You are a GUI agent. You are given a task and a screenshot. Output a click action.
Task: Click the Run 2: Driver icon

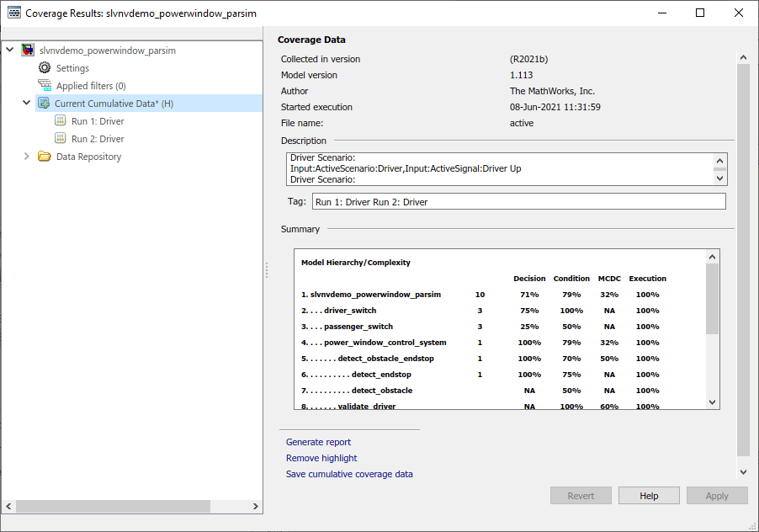coord(61,139)
